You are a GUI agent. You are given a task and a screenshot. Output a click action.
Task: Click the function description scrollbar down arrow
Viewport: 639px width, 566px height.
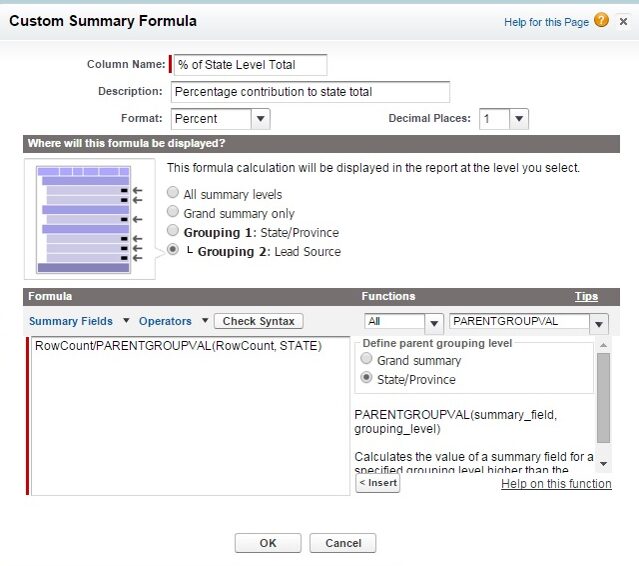click(604, 464)
